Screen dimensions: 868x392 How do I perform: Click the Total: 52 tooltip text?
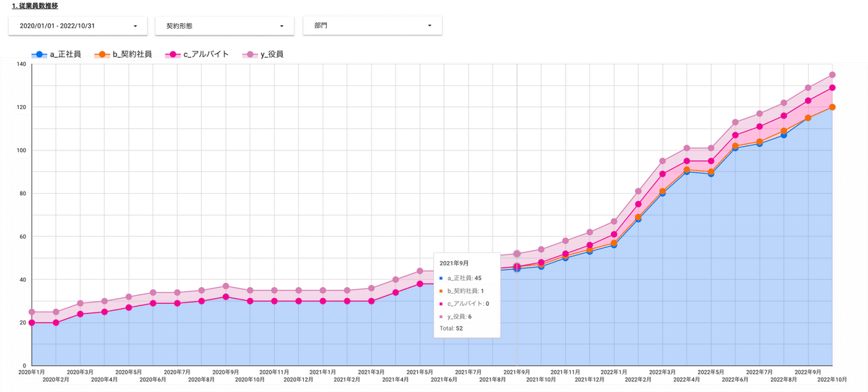coord(452,328)
